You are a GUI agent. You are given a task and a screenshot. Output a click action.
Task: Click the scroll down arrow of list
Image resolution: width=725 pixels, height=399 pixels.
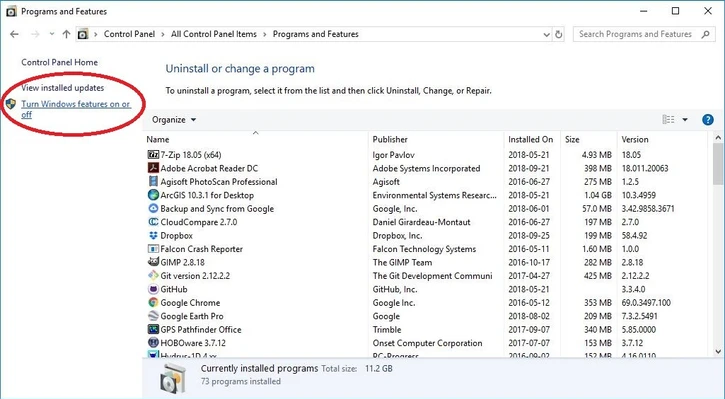(718, 352)
